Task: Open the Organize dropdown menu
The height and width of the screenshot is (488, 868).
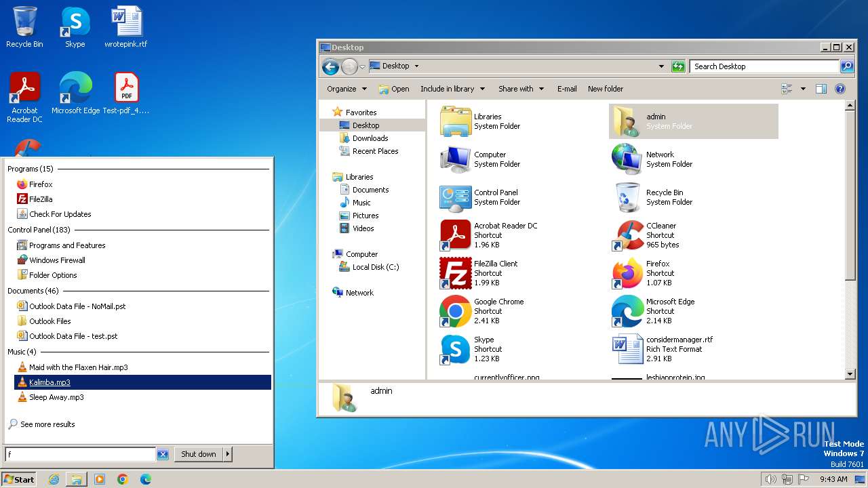Action: [347, 89]
